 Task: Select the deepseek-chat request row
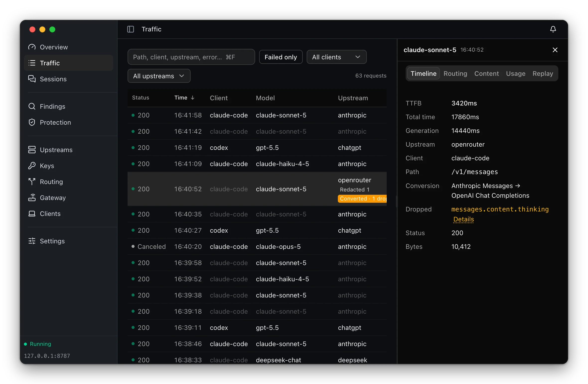(257, 358)
